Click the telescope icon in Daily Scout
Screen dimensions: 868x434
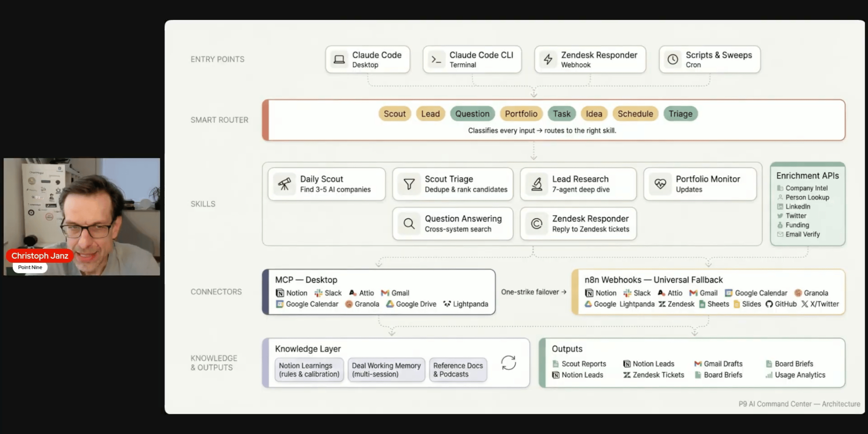coord(284,184)
